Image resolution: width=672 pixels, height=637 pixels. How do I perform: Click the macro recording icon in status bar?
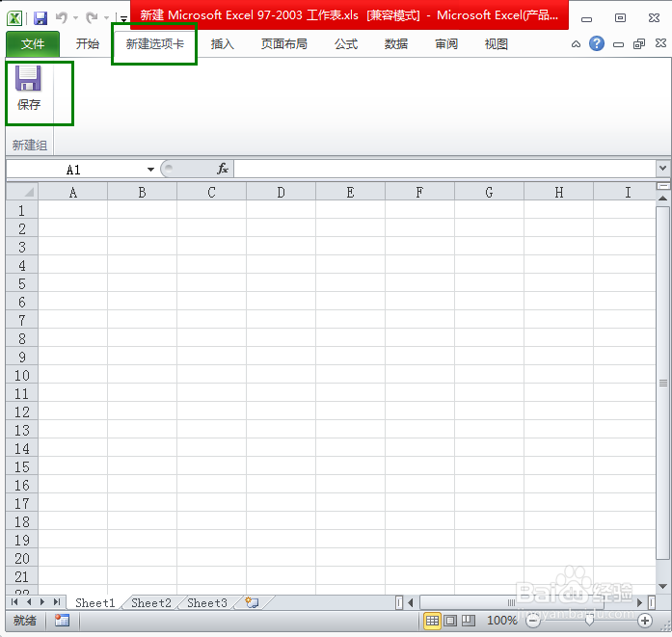coord(62,620)
